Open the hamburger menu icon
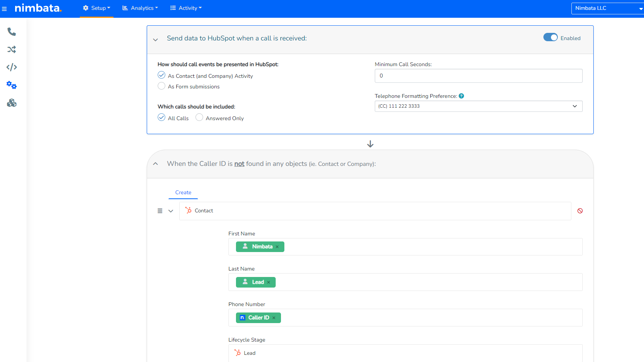644x362 pixels. pos(5,9)
